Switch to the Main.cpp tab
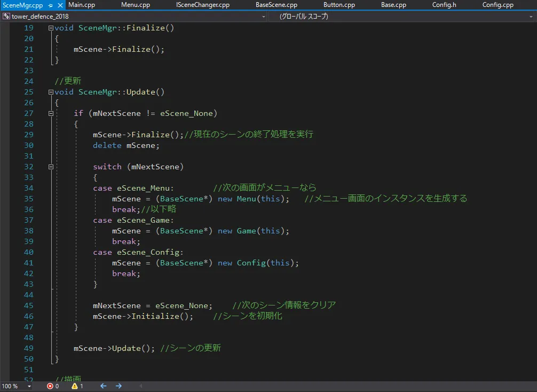The height and width of the screenshot is (392, 537). point(82,5)
